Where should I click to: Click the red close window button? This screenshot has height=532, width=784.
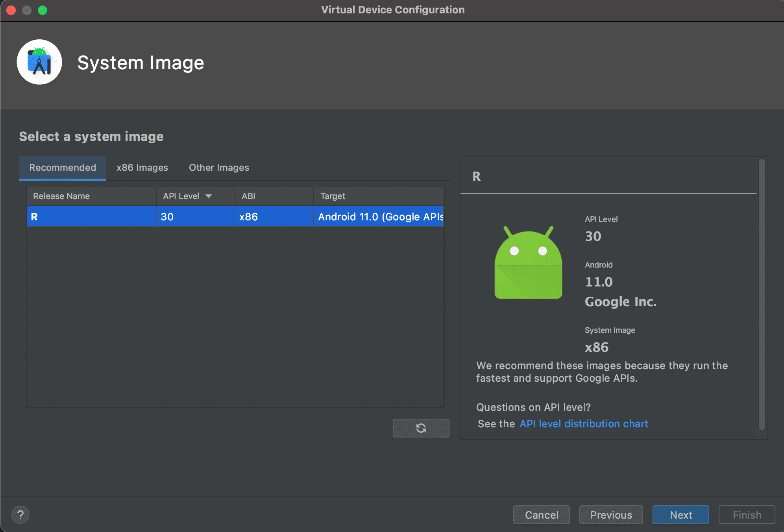(x=11, y=10)
